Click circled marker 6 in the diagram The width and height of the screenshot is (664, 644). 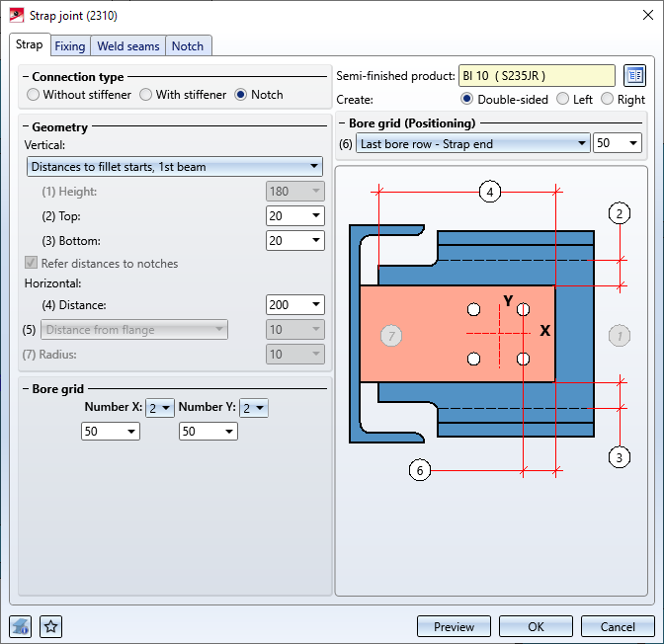(420, 470)
